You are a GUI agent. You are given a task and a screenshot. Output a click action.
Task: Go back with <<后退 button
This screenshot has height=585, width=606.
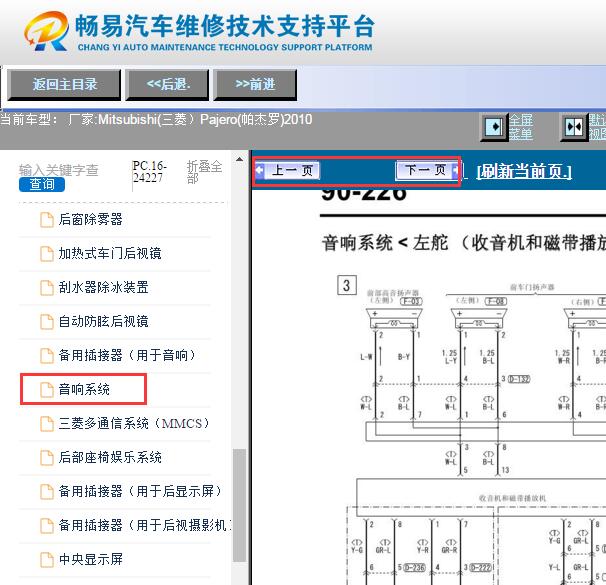[x=168, y=84]
